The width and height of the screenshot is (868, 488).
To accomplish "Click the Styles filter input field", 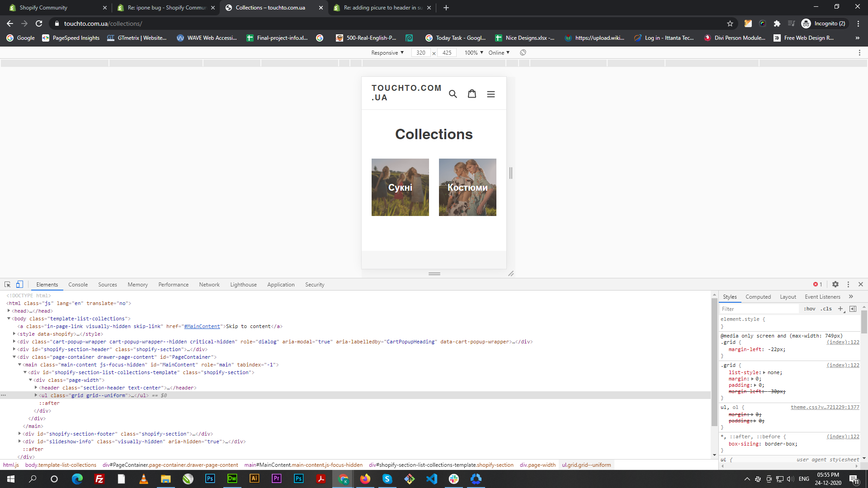I will [x=759, y=309].
